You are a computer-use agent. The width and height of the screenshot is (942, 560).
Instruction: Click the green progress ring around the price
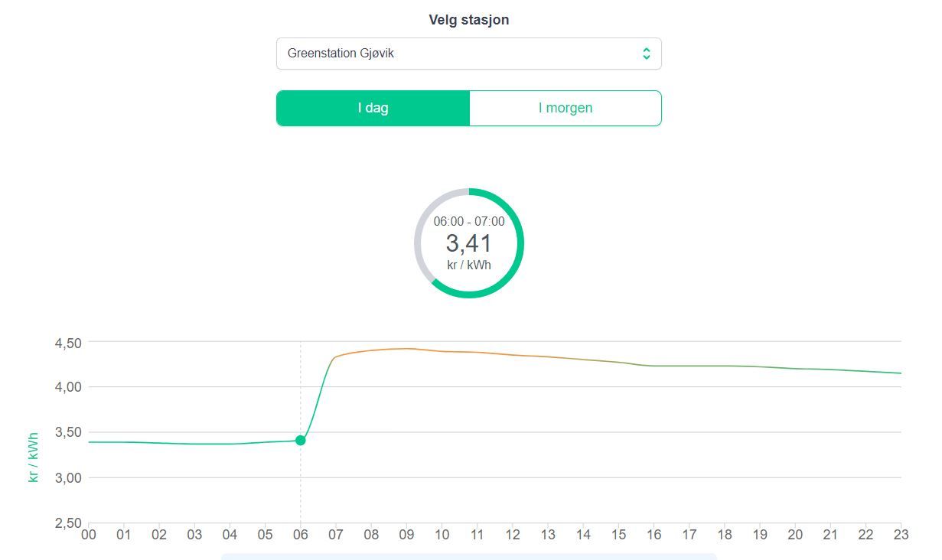519,243
